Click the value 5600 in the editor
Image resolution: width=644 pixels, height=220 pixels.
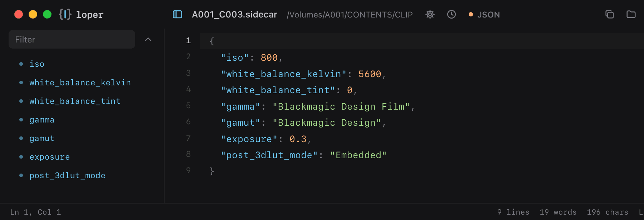[x=370, y=74]
